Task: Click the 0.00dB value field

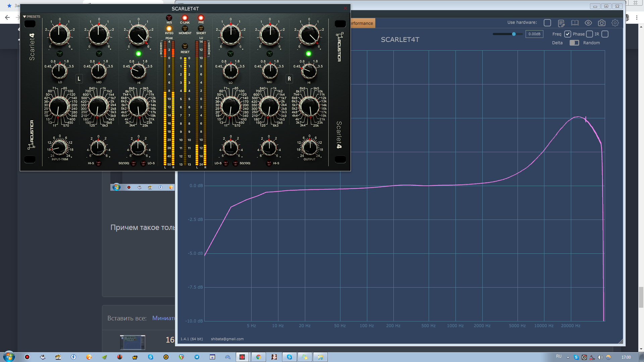Action: (534, 34)
